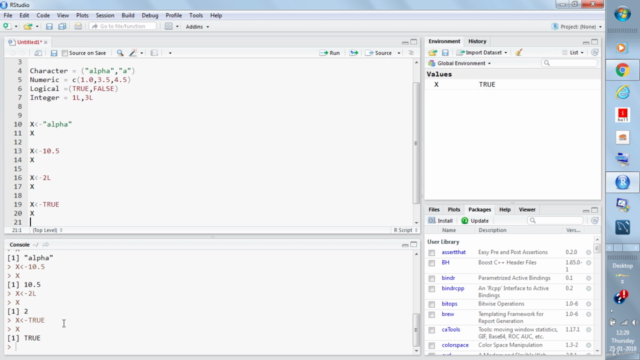Expand the New File dropdown arrow
Screen dimensions: 640x360
point(16,27)
